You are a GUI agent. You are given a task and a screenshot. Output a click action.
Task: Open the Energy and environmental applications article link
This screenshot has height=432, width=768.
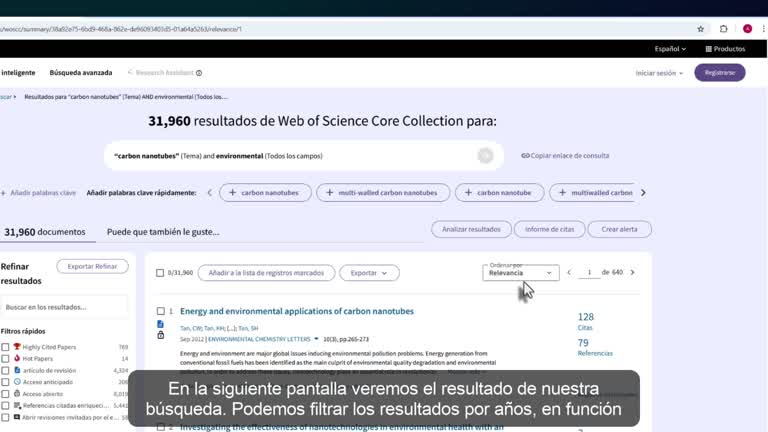click(x=297, y=311)
